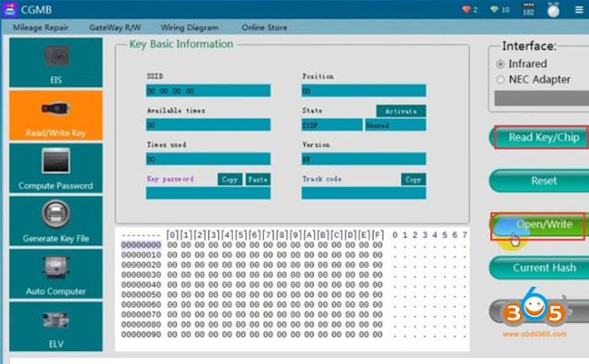
Task: Click the Key password input field
Action: tap(208, 193)
